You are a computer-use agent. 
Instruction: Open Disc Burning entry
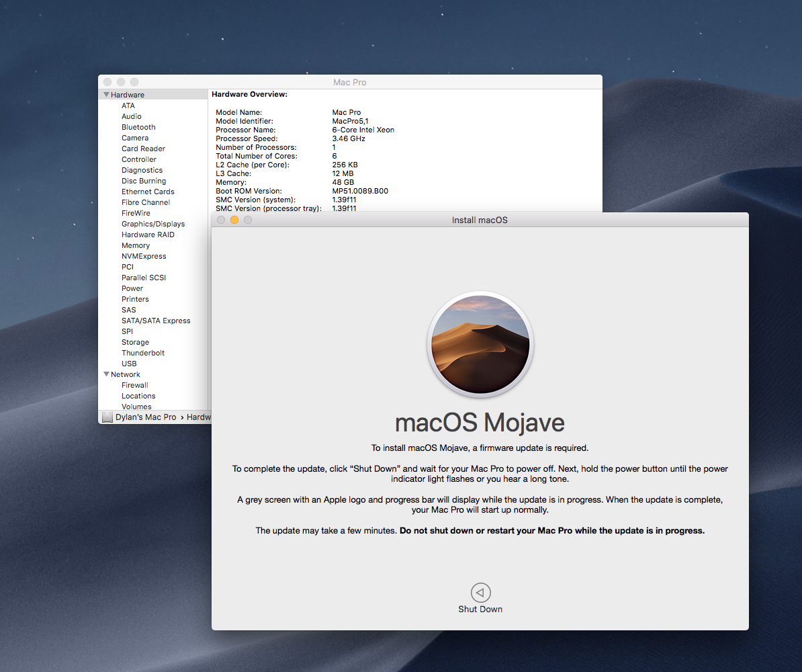tap(144, 181)
